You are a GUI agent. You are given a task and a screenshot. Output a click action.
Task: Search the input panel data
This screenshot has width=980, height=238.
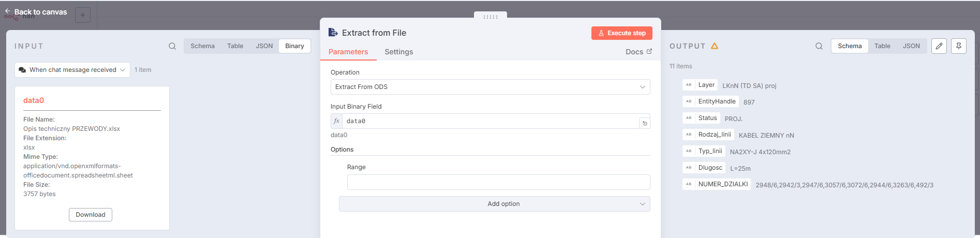pos(172,46)
